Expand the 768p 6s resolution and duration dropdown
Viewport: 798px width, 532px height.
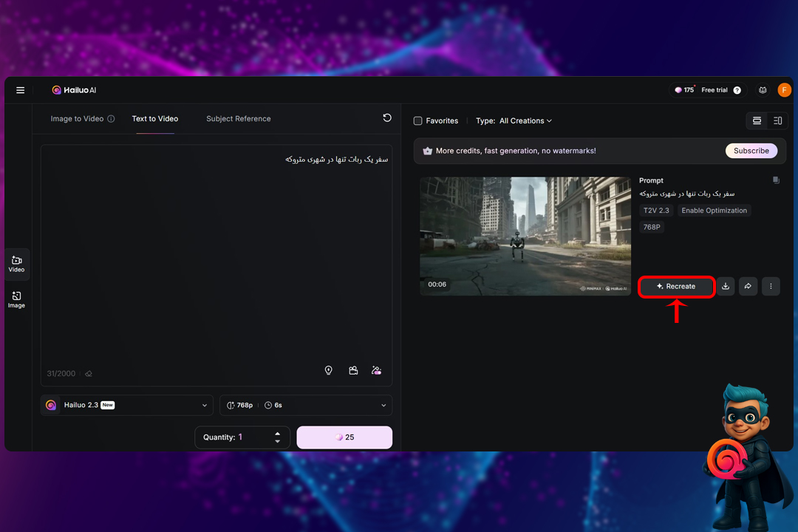[x=306, y=405]
